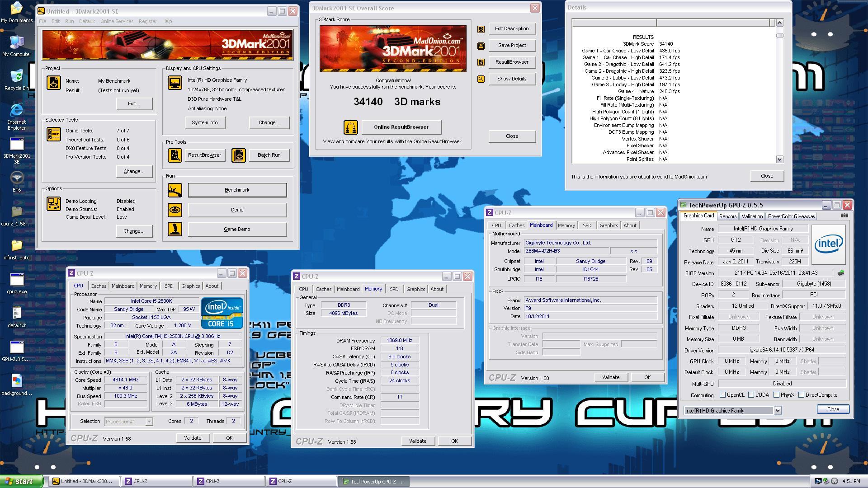Viewport: 868px width, 488px height.
Task: Click the Details list scrollbar thumb
Action: pyautogui.click(x=779, y=35)
